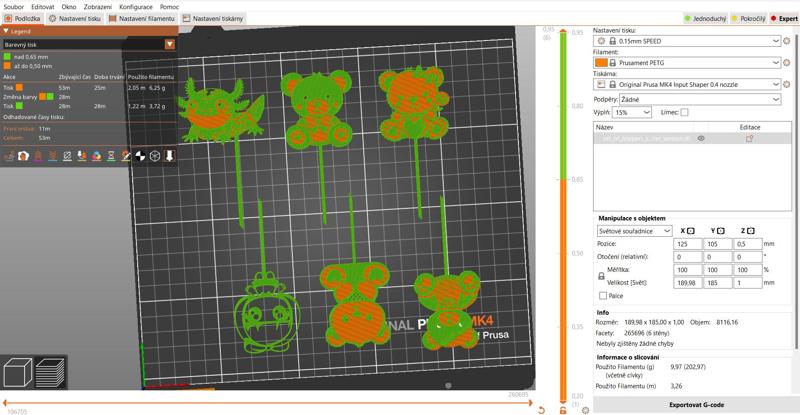This screenshot has width=800, height=415.
Task: Open settings gear beside Prusament PETG preset
Action: point(787,63)
